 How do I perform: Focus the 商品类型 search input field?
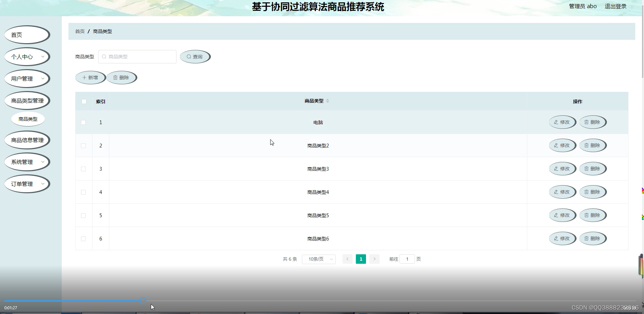137,57
